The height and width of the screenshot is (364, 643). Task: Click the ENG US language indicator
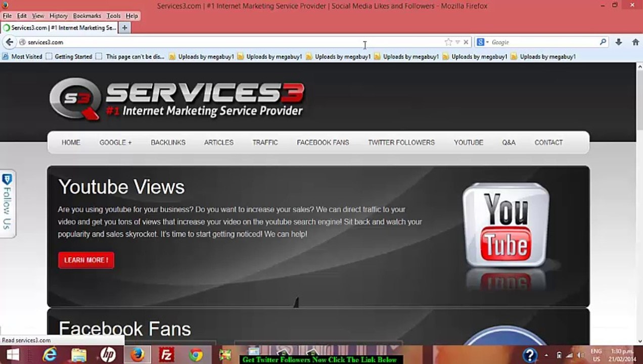tap(596, 355)
